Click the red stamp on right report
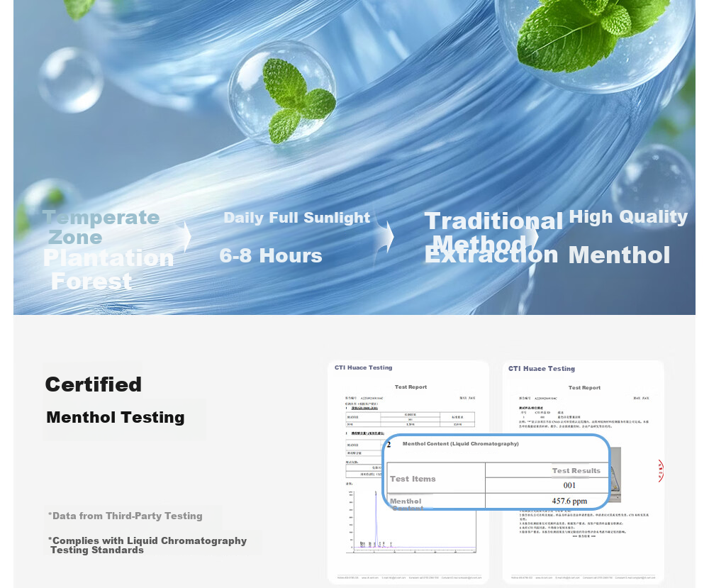The height and width of the screenshot is (588, 709). tap(661, 471)
